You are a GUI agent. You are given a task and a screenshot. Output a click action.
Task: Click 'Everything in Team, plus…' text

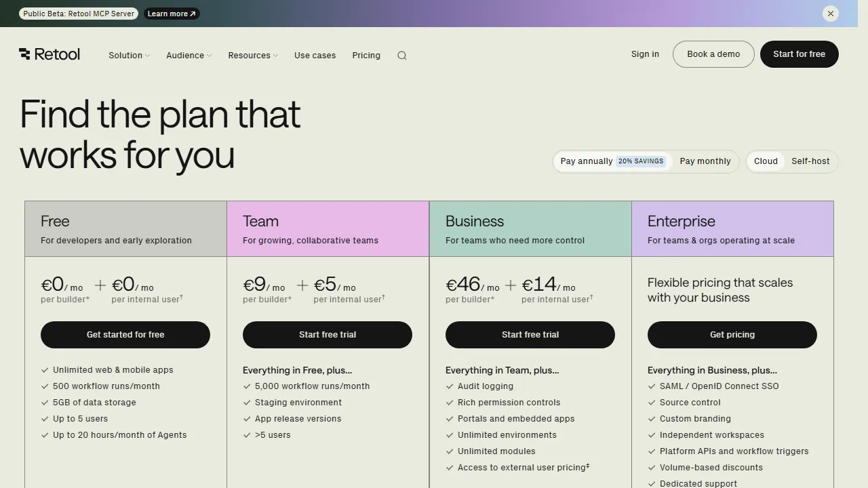click(502, 370)
